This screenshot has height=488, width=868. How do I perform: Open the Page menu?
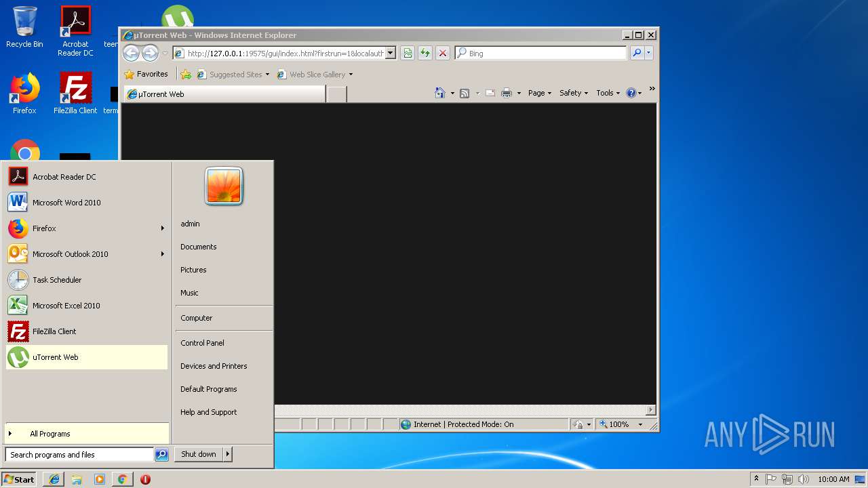click(x=540, y=93)
